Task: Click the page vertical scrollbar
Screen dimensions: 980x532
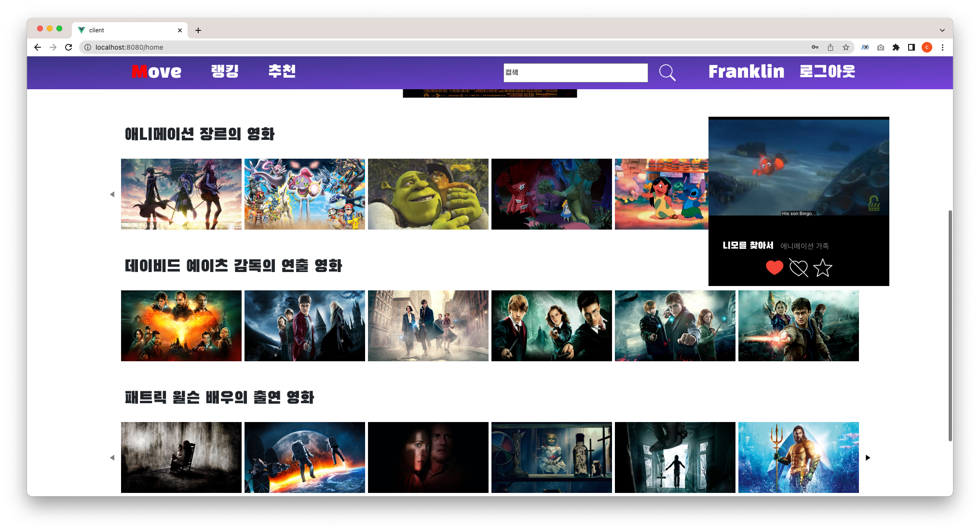Action: click(x=950, y=326)
